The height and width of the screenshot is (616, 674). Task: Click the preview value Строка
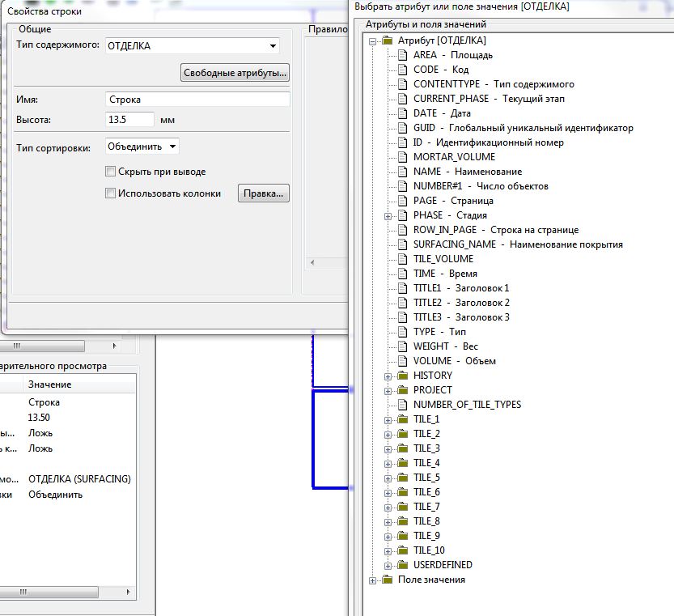(44, 402)
